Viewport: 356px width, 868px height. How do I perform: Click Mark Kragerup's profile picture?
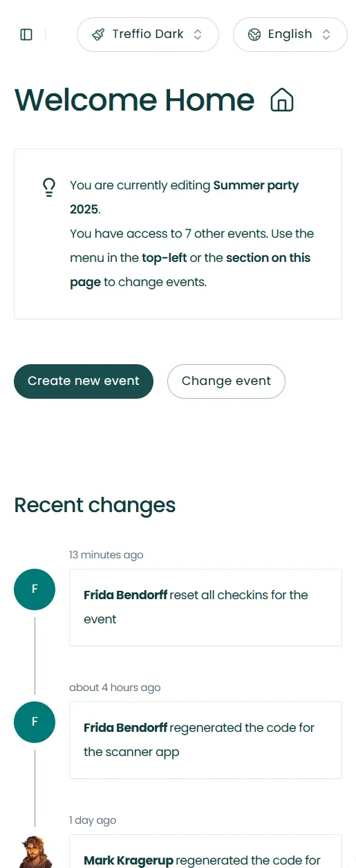click(35, 851)
